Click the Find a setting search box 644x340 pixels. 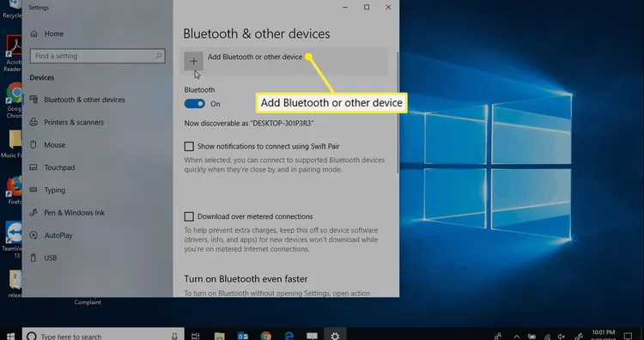[97, 56]
